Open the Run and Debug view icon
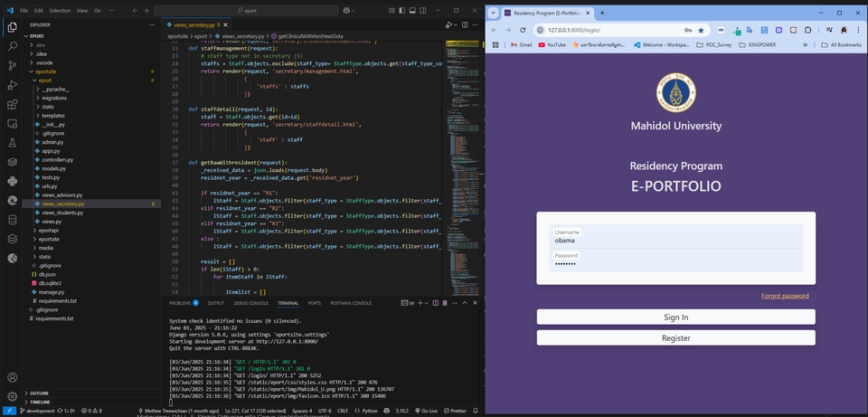Screen dimensions: 868x417 pyautogui.click(x=12, y=85)
